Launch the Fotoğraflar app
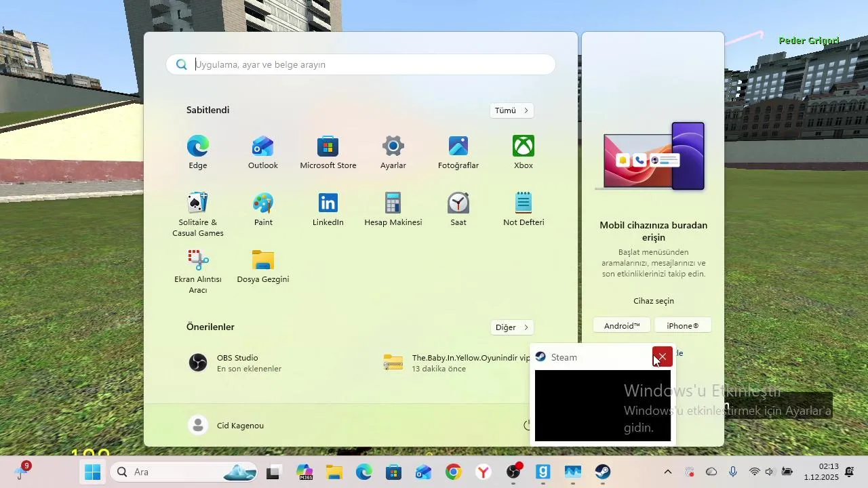 click(x=458, y=152)
